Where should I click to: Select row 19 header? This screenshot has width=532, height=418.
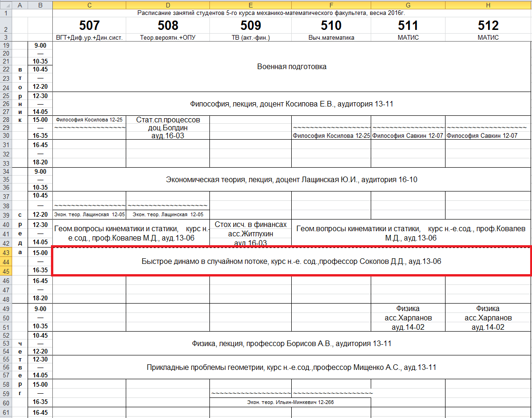[6, 45]
